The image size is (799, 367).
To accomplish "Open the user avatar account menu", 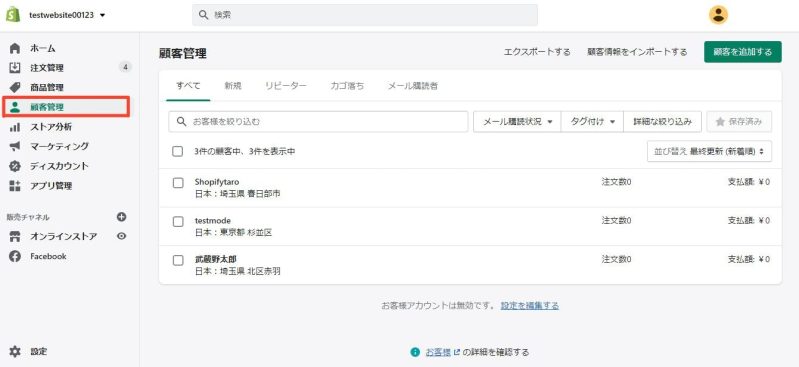I will point(718,15).
